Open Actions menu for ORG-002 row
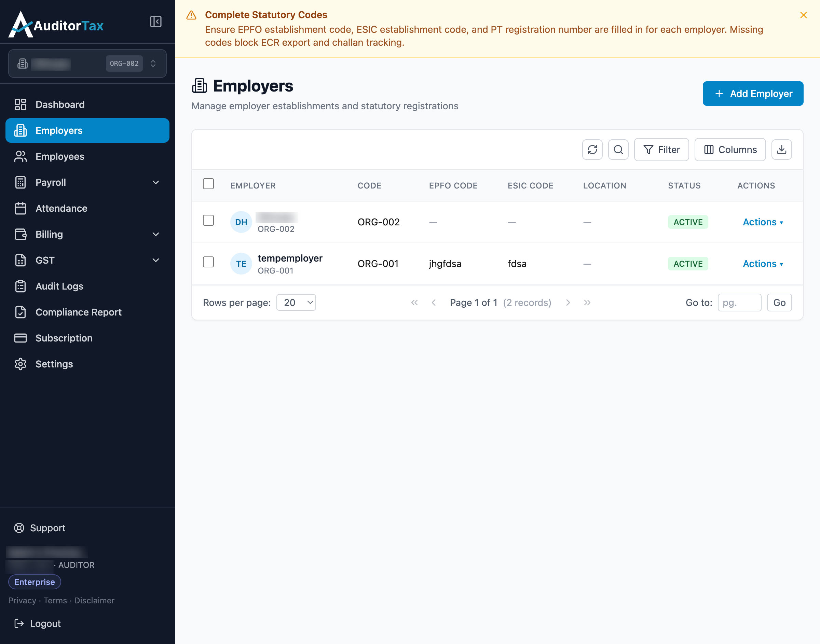 pos(763,222)
